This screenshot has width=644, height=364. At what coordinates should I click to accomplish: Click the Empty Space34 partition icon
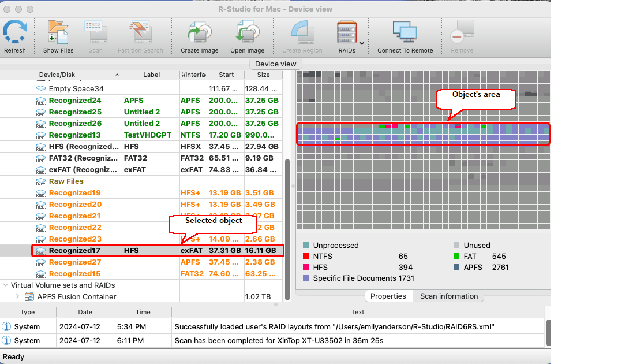point(40,88)
